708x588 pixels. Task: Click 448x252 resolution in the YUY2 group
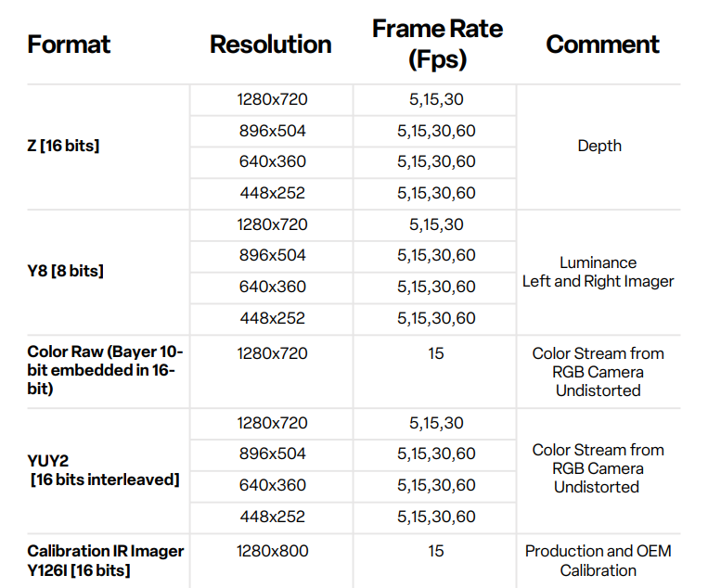pyautogui.click(x=271, y=517)
